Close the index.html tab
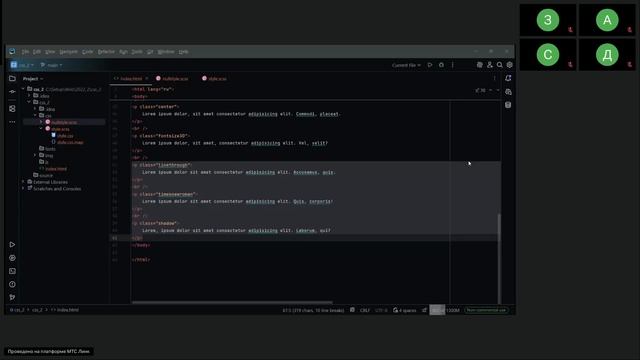This screenshot has width=640, height=360. point(147,78)
